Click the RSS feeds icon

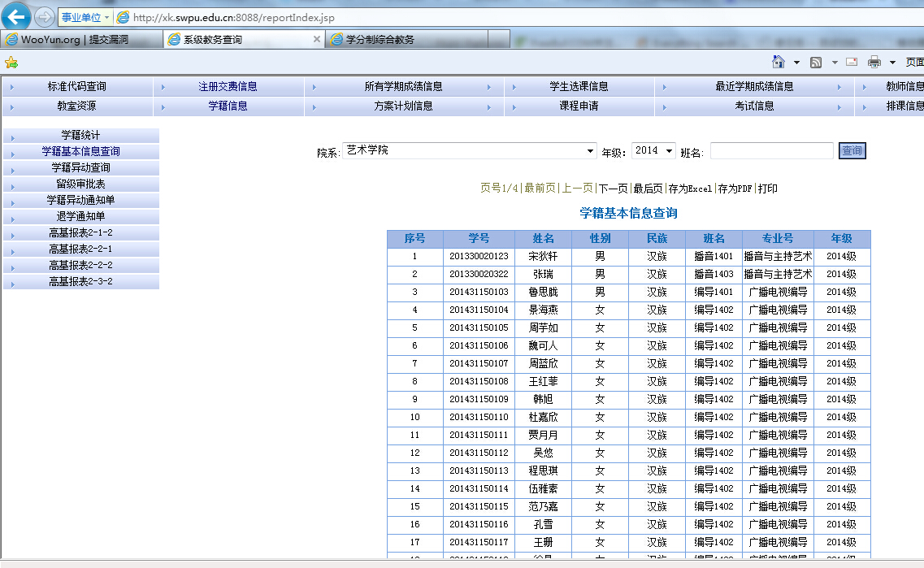[x=816, y=63]
